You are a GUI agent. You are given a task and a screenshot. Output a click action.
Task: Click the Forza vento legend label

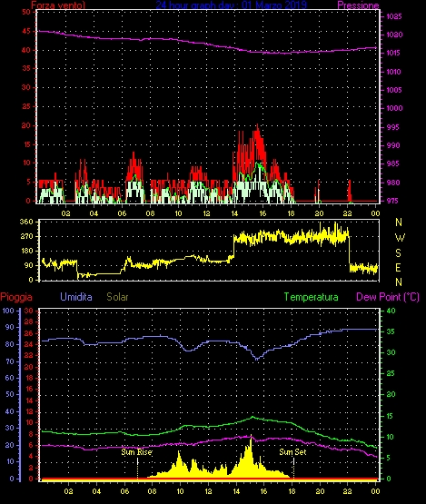click(58, 5)
